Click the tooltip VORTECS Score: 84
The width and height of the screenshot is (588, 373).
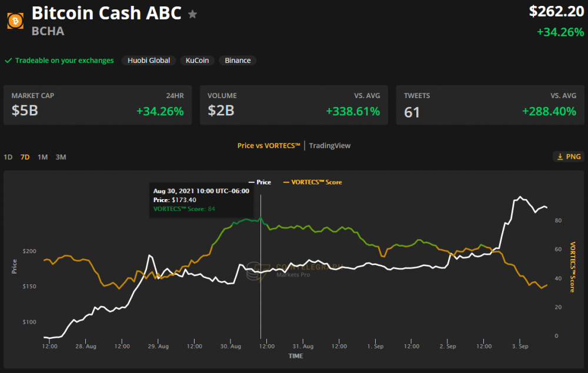(184, 209)
